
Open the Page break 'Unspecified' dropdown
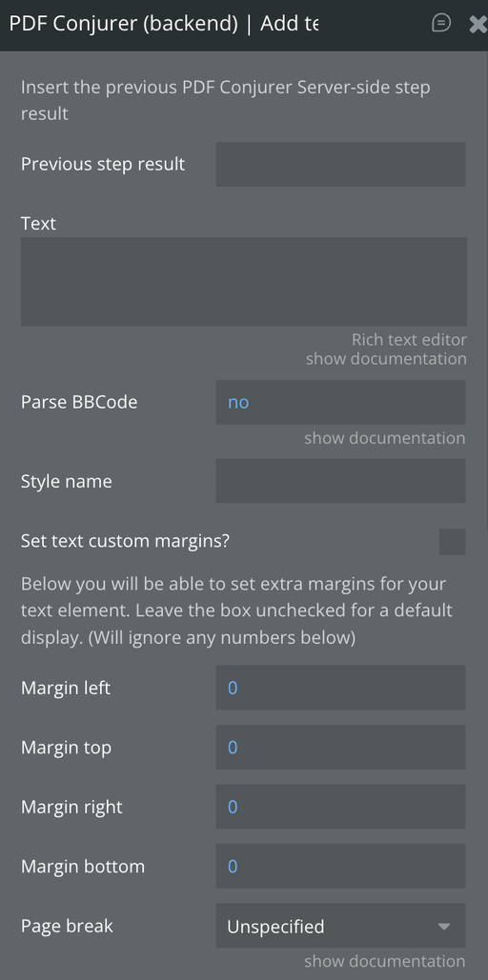coord(340,926)
